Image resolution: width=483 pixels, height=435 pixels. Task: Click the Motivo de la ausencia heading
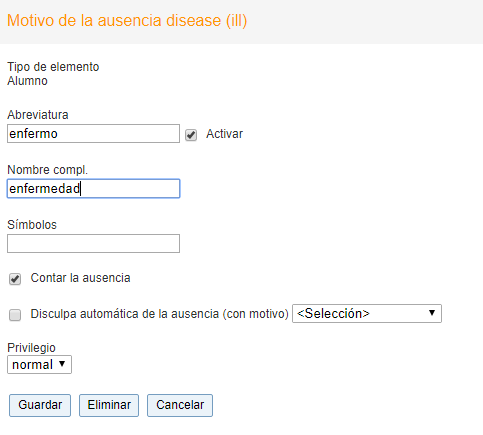click(127, 21)
